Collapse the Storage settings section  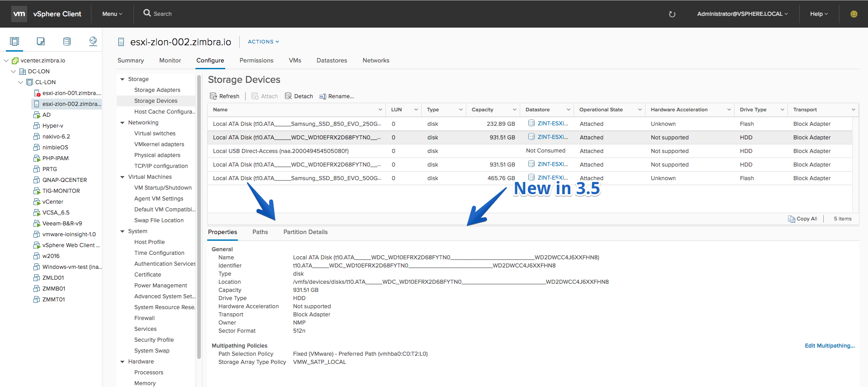(x=122, y=79)
